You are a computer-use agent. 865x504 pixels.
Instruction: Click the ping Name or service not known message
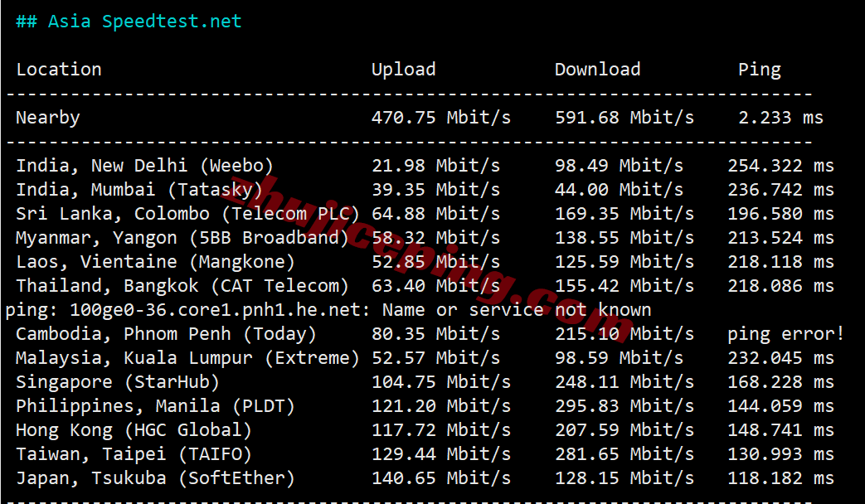tap(328, 310)
